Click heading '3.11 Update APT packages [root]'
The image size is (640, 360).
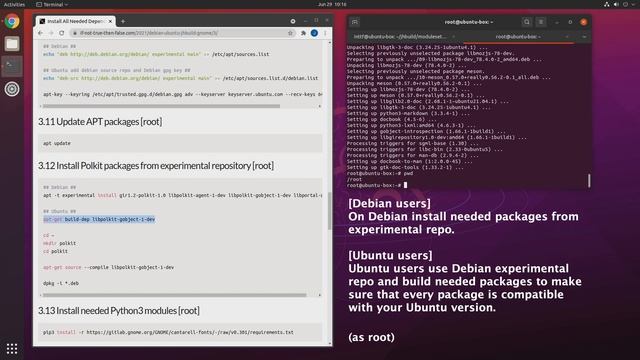coord(100,122)
